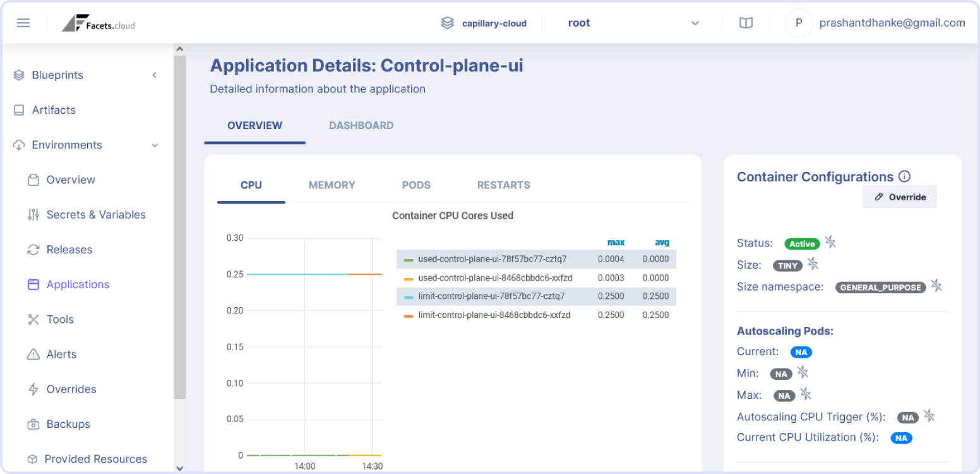Switch to the OVERVIEW tab

255,126
